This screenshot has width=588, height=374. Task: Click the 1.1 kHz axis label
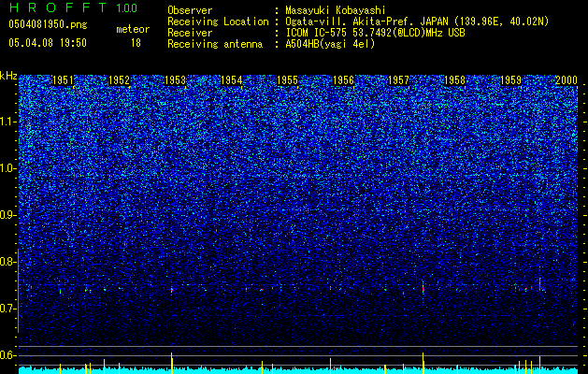click(8, 122)
